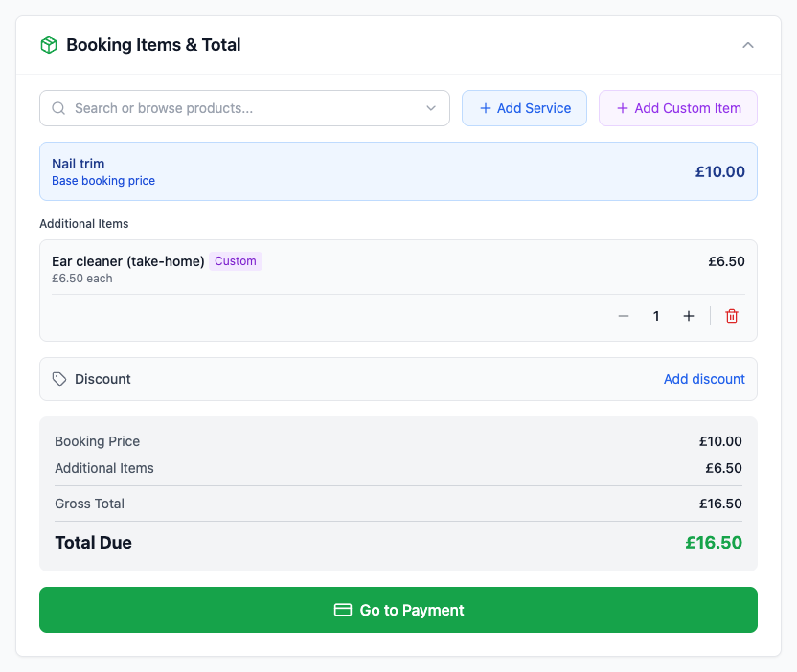Open the product search dropdown chevron
Image resolution: width=797 pixels, height=672 pixels.
coord(431,108)
